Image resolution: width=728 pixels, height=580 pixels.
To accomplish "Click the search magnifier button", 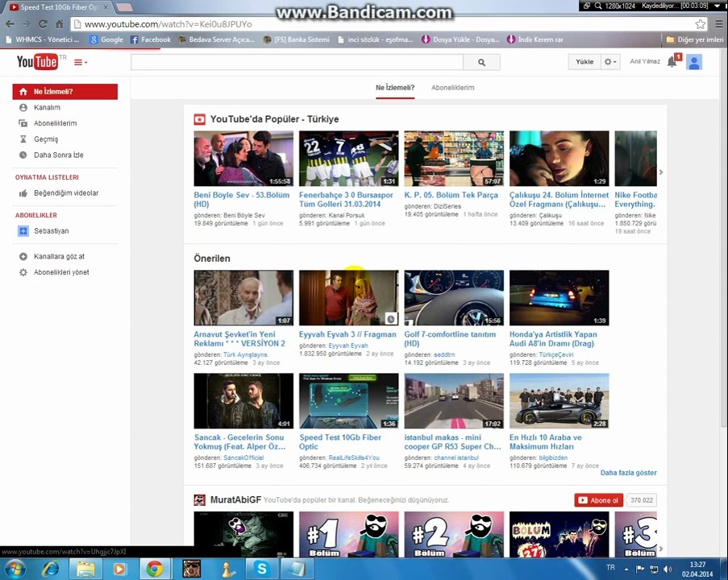I will (x=481, y=62).
